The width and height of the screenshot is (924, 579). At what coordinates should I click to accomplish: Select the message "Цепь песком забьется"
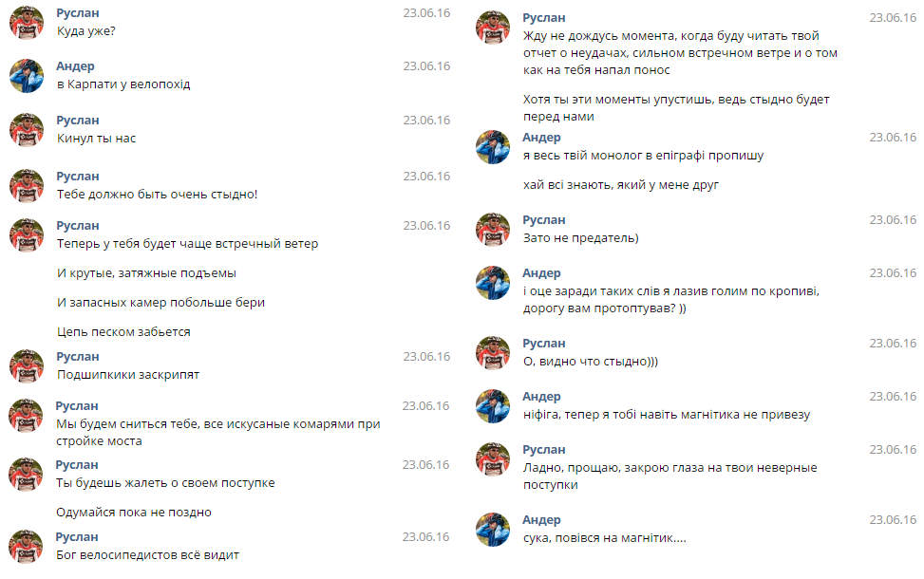tap(123, 332)
